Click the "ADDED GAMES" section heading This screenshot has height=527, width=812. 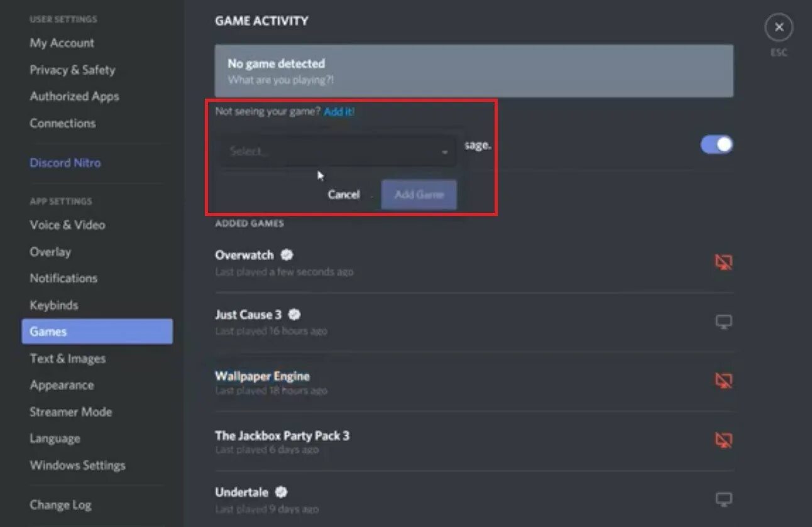250,224
